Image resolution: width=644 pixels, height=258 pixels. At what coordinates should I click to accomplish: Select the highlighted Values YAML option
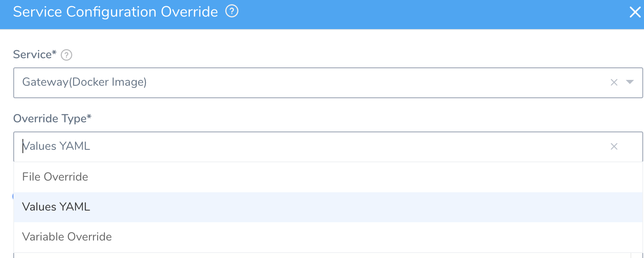[x=328, y=207]
